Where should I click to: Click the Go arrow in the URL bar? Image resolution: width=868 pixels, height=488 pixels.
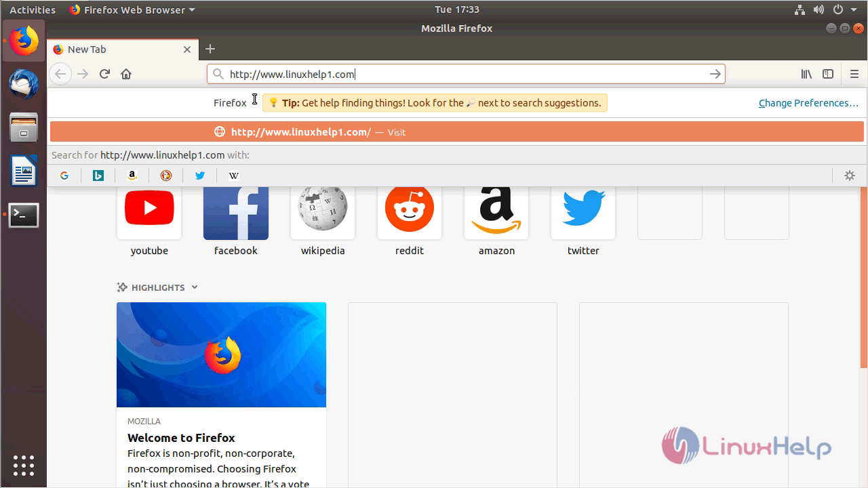tap(715, 74)
